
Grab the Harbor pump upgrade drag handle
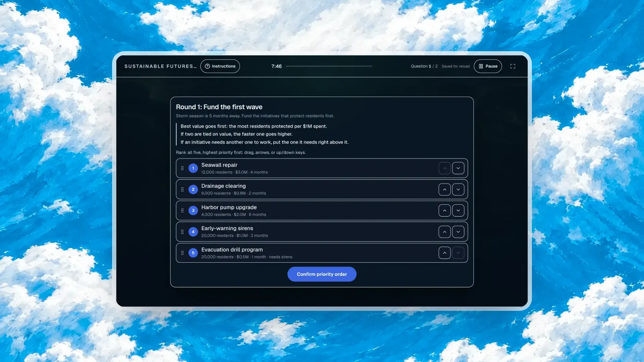click(182, 210)
